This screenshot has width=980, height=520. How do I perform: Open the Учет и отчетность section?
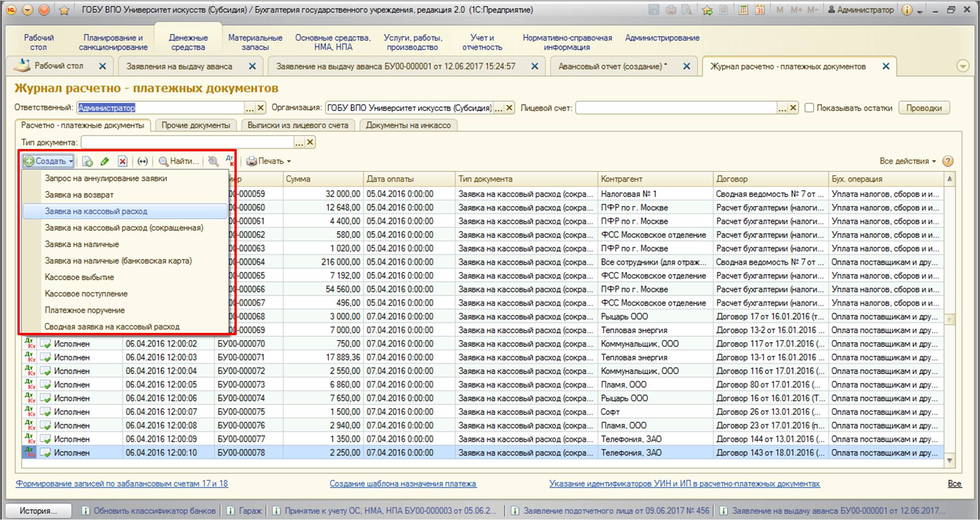pos(482,43)
